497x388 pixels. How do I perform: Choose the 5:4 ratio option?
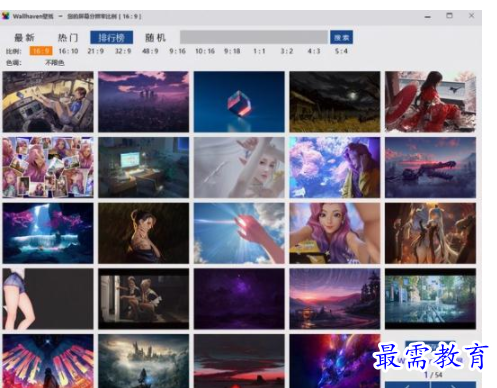click(341, 51)
